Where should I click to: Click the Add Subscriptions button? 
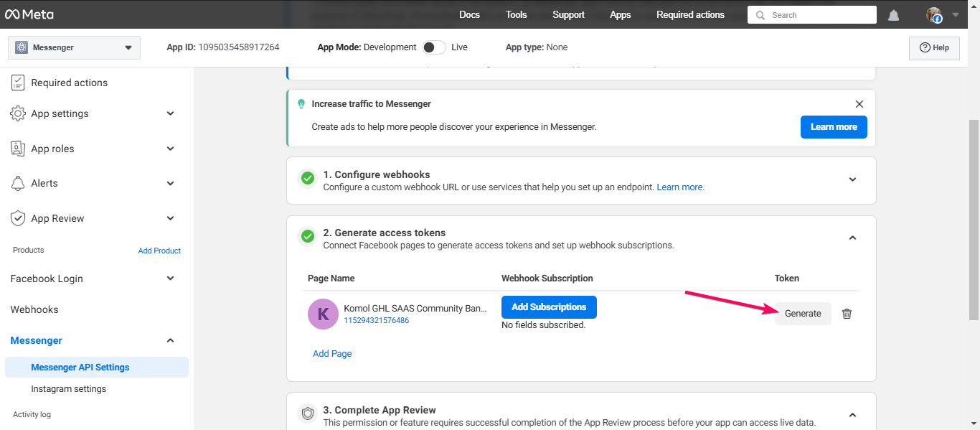coord(549,307)
